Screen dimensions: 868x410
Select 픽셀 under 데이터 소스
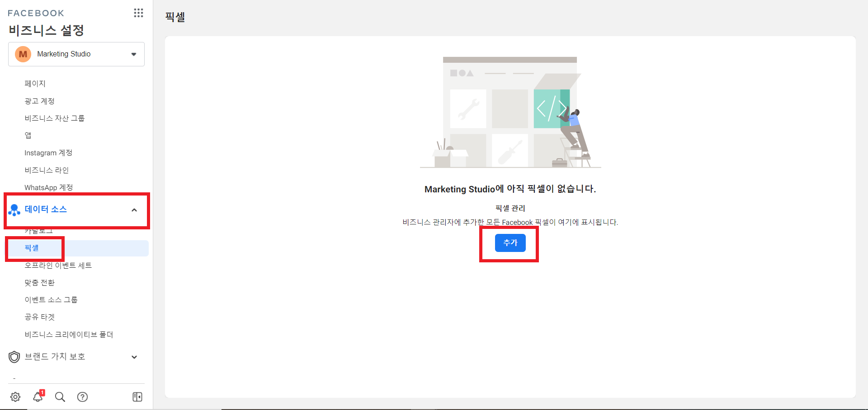pyautogui.click(x=32, y=248)
